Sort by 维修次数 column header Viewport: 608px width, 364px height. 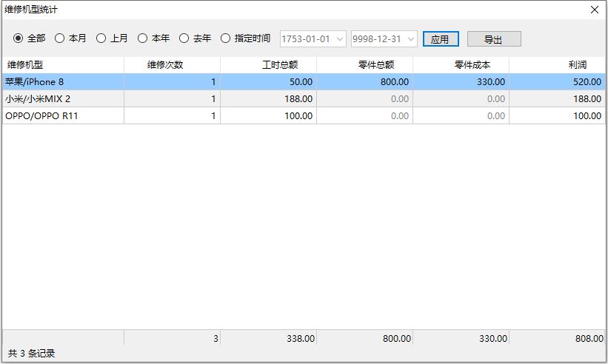[x=172, y=64]
